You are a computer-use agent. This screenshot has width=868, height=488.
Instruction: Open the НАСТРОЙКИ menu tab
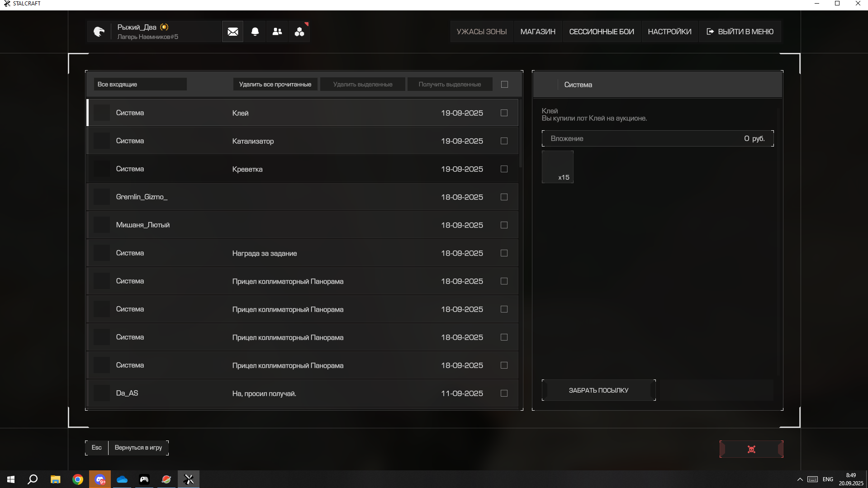pyautogui.click(x=669, y=32)
